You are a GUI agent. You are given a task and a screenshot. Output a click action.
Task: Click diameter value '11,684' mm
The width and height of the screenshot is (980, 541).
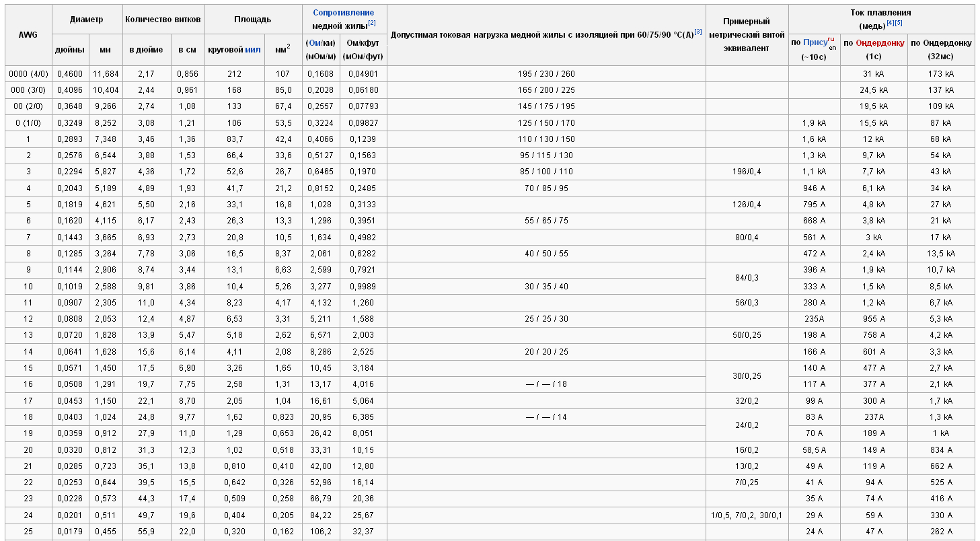pyautogui.click(x=106, y=74)
